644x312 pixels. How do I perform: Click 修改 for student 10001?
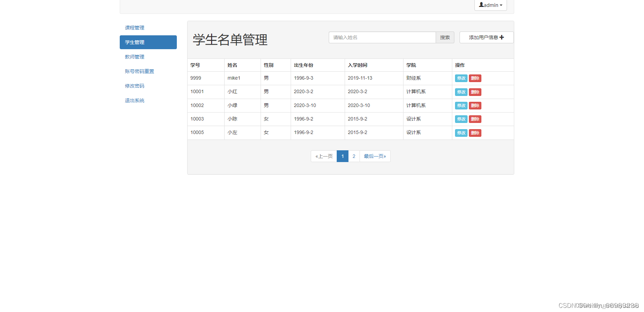(461, 92)
